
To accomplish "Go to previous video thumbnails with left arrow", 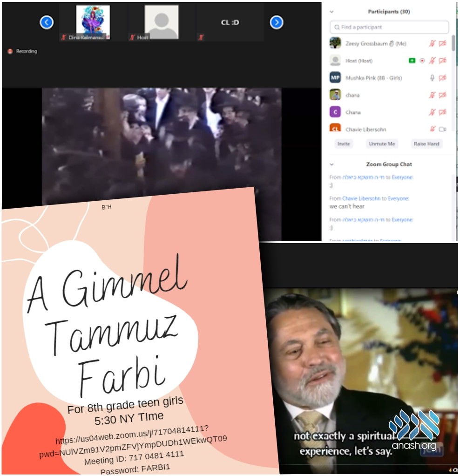I will (x=47, y=22).
